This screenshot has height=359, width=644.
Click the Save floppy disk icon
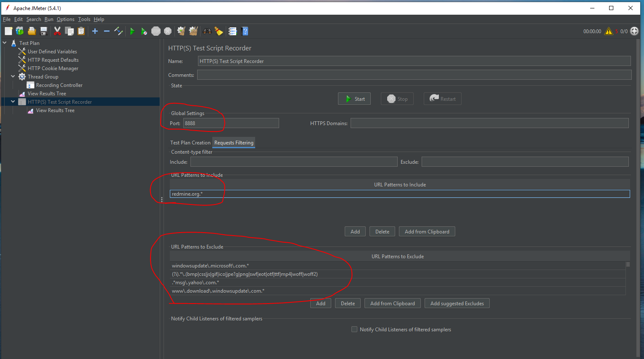coord(43,31)
